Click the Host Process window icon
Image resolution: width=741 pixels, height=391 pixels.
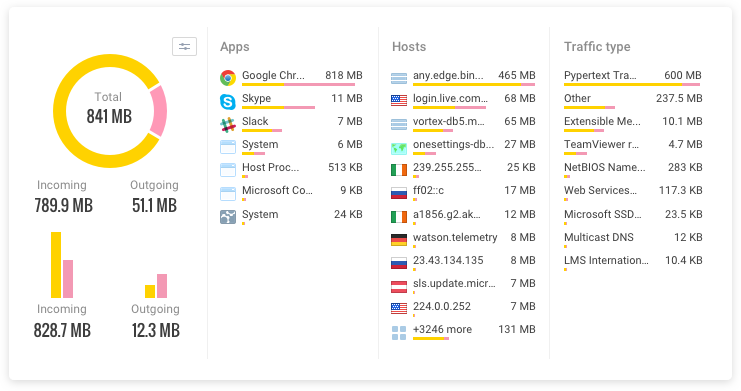[228, 169]
